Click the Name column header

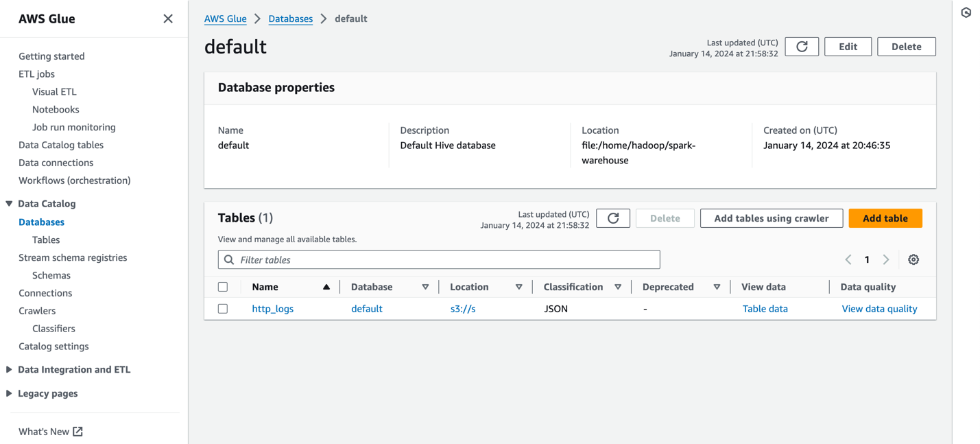[265, 287]
